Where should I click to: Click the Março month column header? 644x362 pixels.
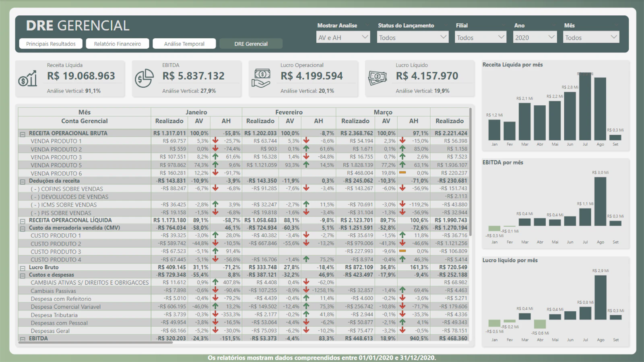click(383, 112)
